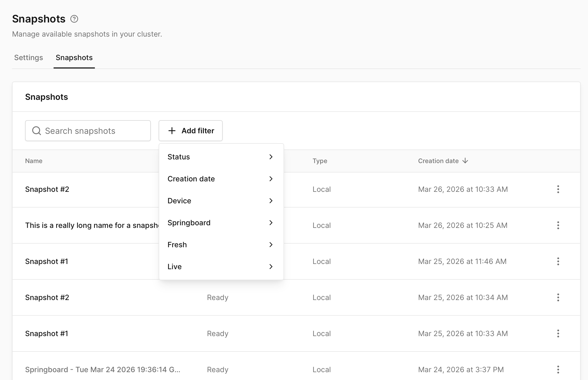Image resolution: width=588 pixels, height=380 pixels.
Task: Click the Creation date sort arrow
Action: (x=465, y=161)
